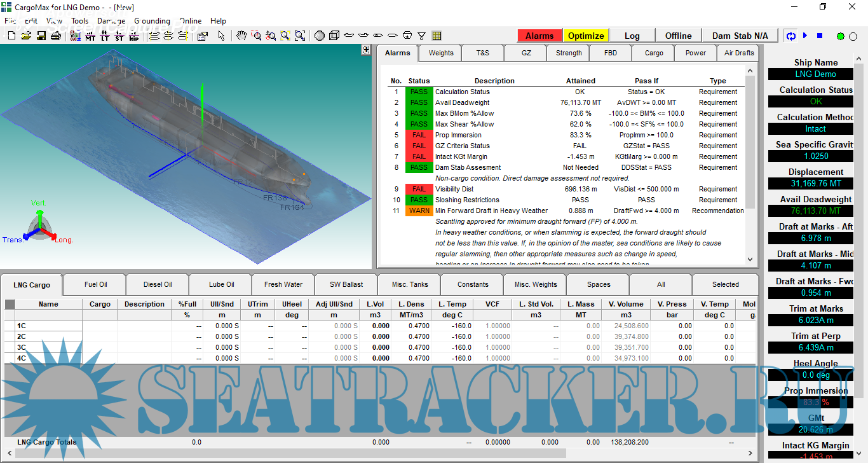The width and height of the screenshot is (868, 463).
Task: Toggle the blue auto-recalculate loop button
Action: [791, 36]
